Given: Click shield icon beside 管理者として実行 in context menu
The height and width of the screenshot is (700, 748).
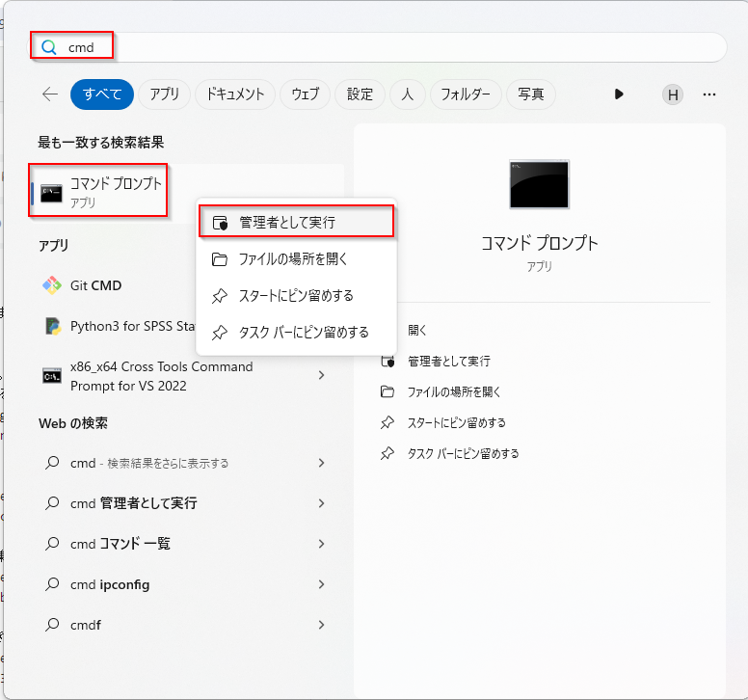Looking at the screenshot, I should [x=220, y=223].
